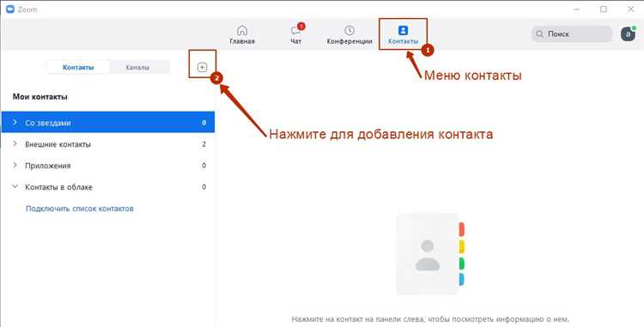Select the Контакты sub-tab in left panel

(78, 67)
